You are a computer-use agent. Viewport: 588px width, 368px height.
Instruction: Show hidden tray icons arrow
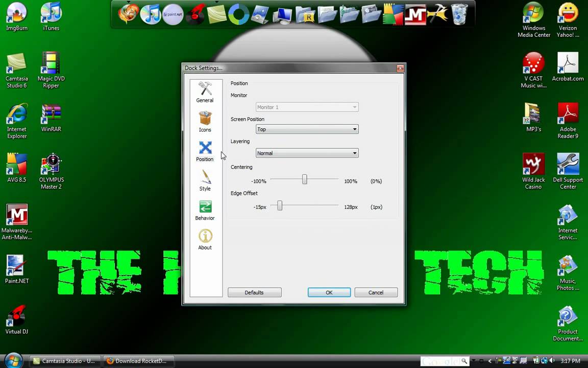tap(489, 361)
